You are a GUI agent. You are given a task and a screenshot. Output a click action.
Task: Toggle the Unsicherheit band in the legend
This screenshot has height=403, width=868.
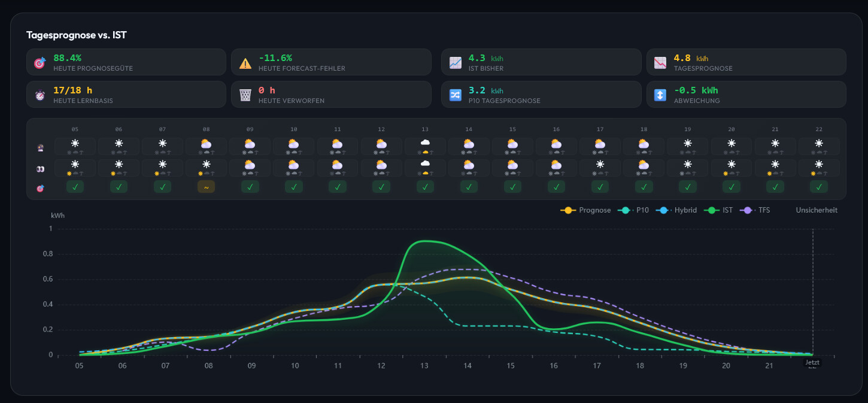(817, 210)
